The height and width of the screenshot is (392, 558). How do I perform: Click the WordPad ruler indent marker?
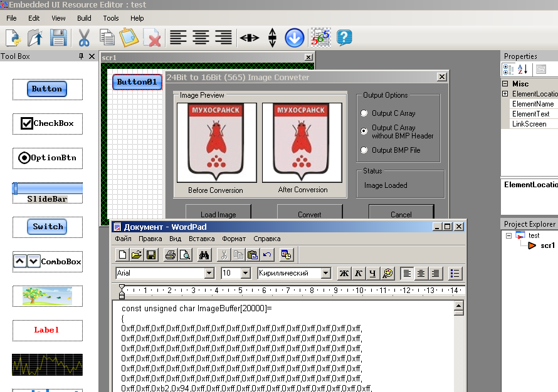point(122,292)
